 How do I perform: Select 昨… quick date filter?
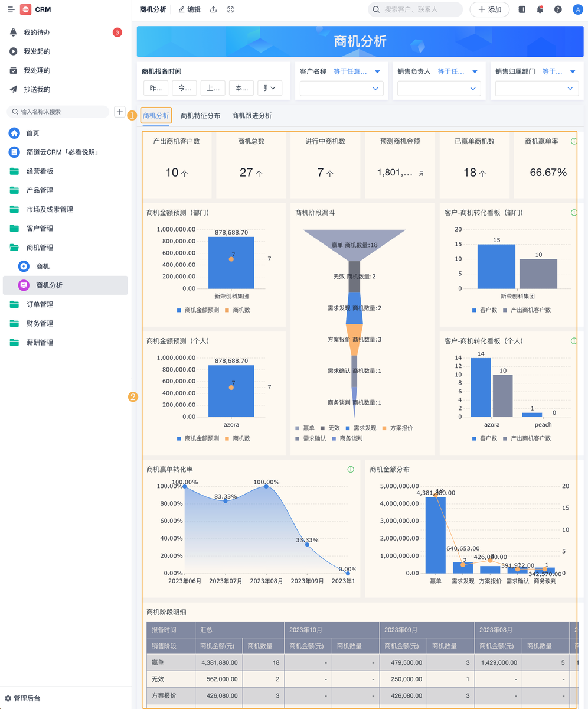click(x=156, y=88)
